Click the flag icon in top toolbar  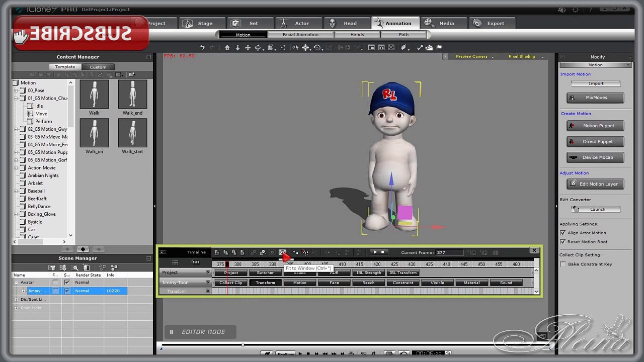pyautogui.click(x=439, y=48)
